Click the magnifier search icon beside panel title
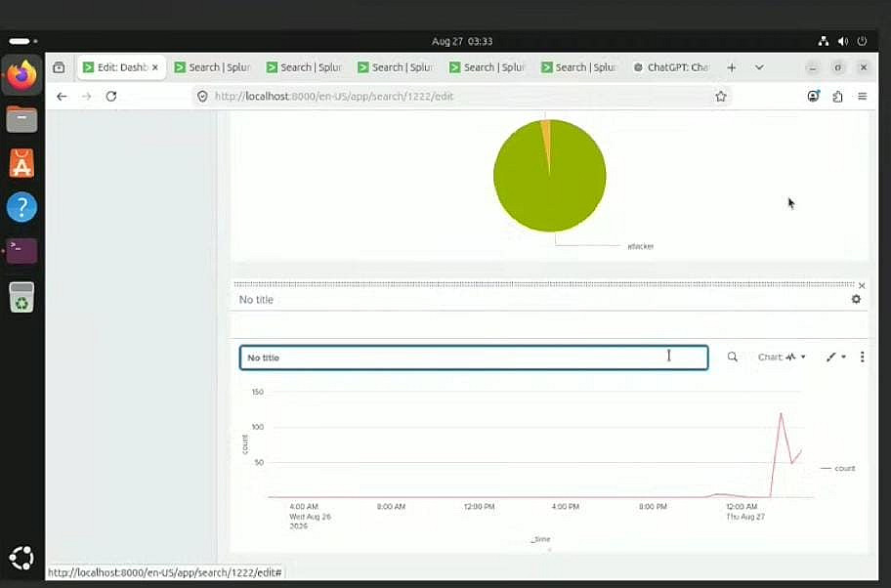The image size is (891, 588). [733, 357]
